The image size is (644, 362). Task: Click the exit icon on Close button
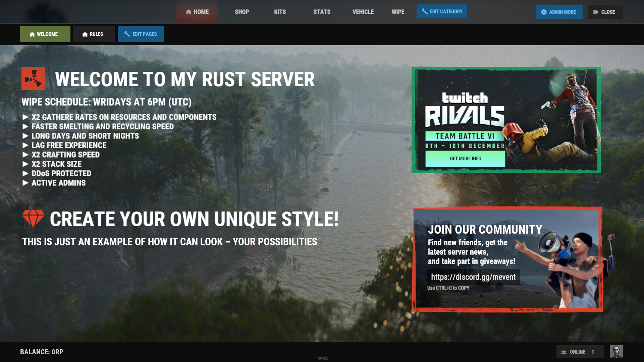tap(595, 12)
